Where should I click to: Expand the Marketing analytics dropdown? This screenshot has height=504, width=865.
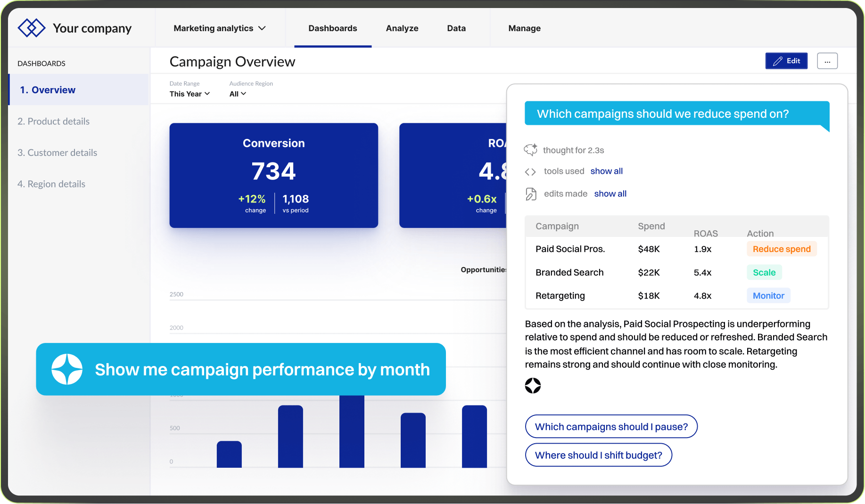(220, 28)
